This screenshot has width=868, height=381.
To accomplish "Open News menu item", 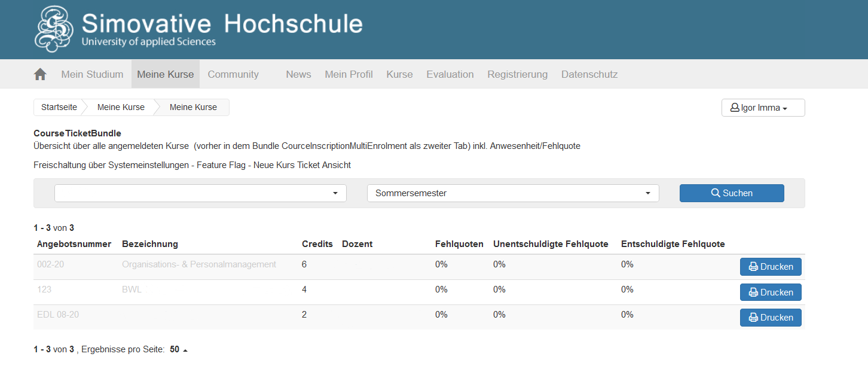I will (x=298, y=74).
